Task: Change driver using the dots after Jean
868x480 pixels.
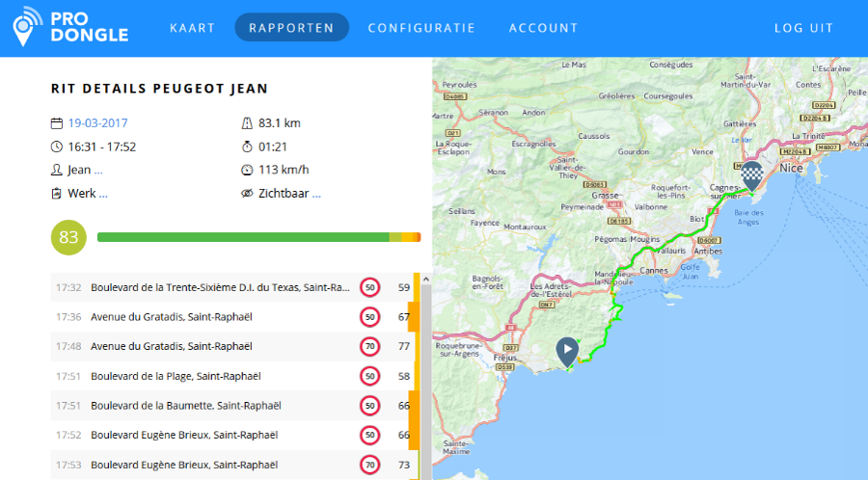Action: click(x=98, y=171)
